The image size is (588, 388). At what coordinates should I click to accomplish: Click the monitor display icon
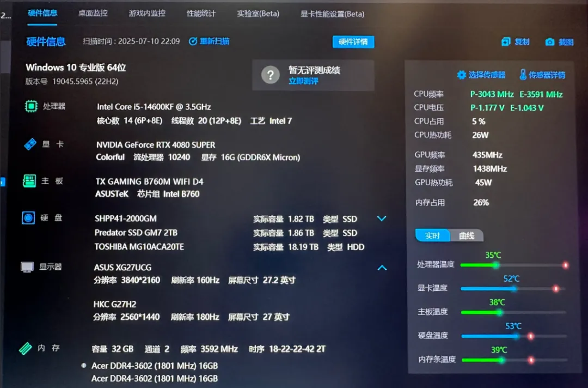[27, 267]
